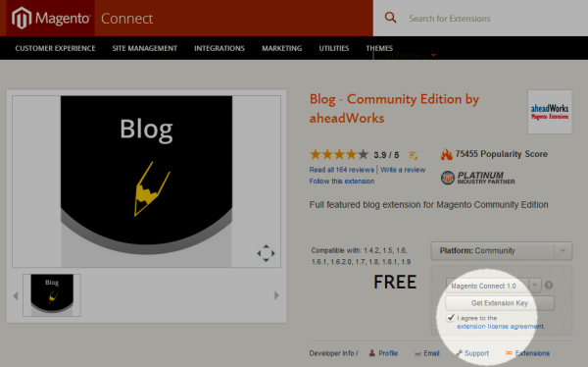Open Read all 164 reviews link

point(342,170)
